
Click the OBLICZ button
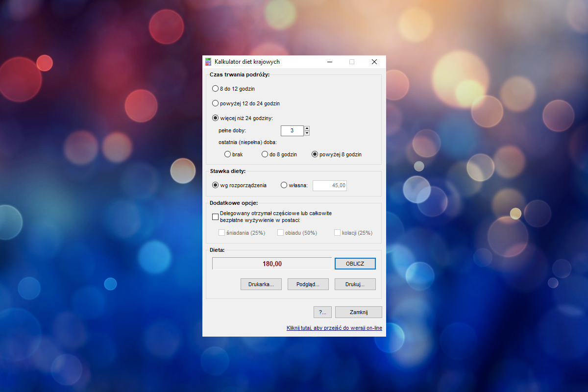pyautogui.click(x=355, y=264)
